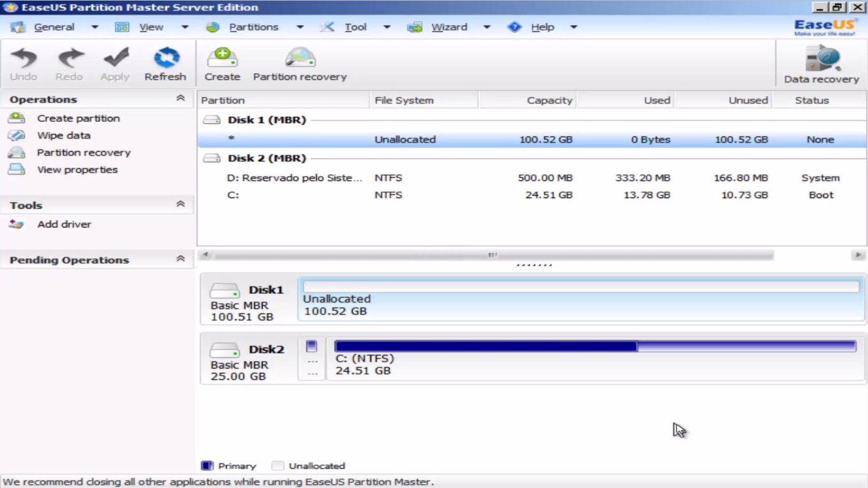
Task: Click the View properties link
Action: pos(77,170)
